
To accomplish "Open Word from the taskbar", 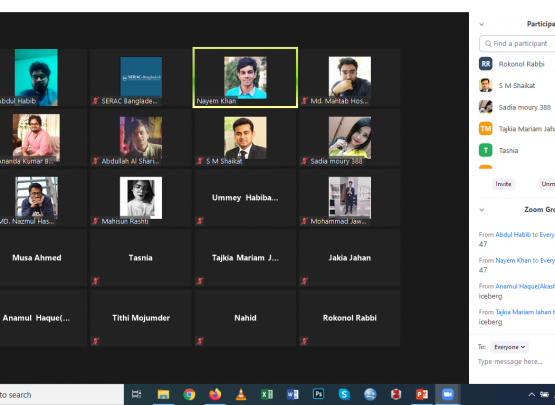I will 292,394.
